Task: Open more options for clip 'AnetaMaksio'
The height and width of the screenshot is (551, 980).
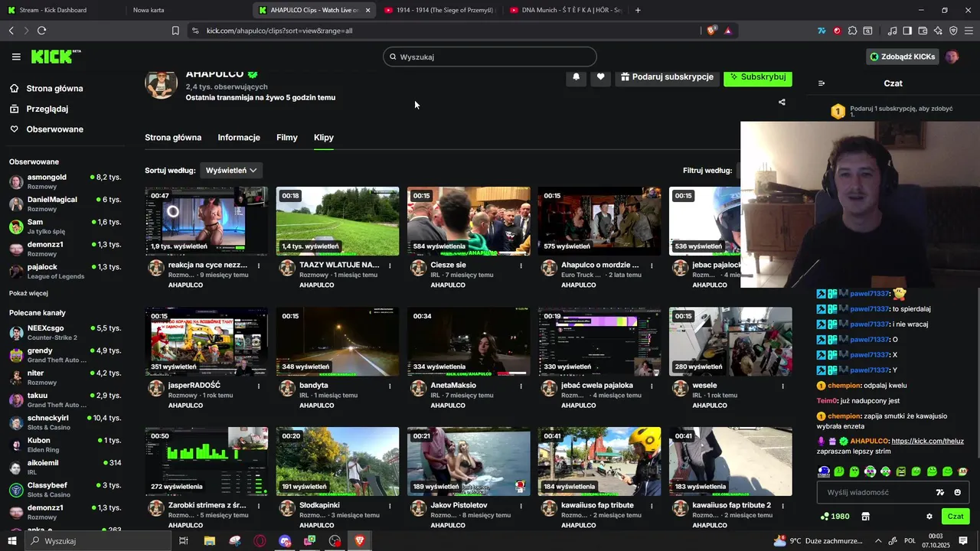Action: pos(521,386)
